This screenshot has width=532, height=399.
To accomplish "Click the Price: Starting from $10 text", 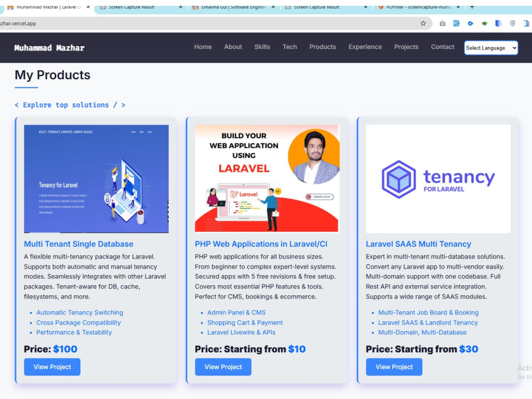I will 250,349.
